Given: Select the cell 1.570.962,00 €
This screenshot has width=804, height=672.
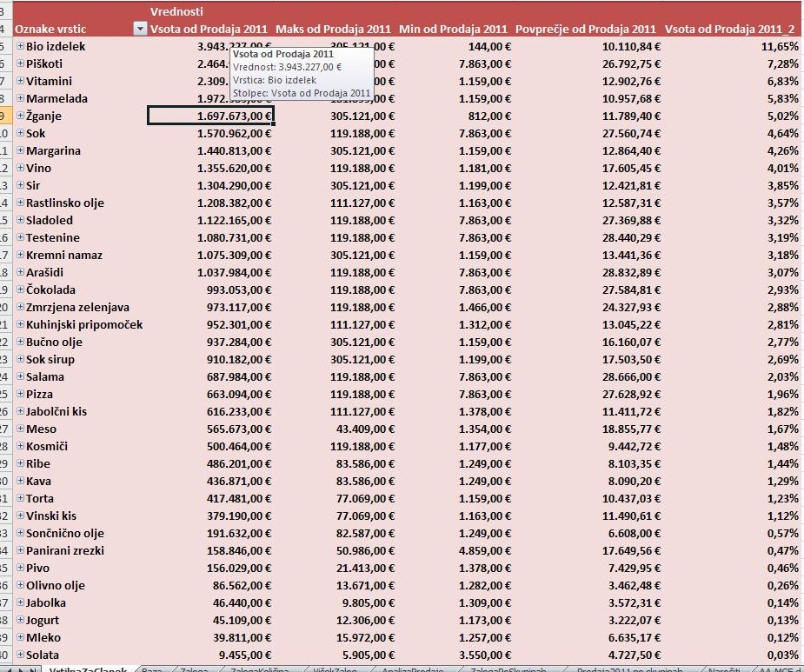Looking at the screenshot, I should (210, 133).
